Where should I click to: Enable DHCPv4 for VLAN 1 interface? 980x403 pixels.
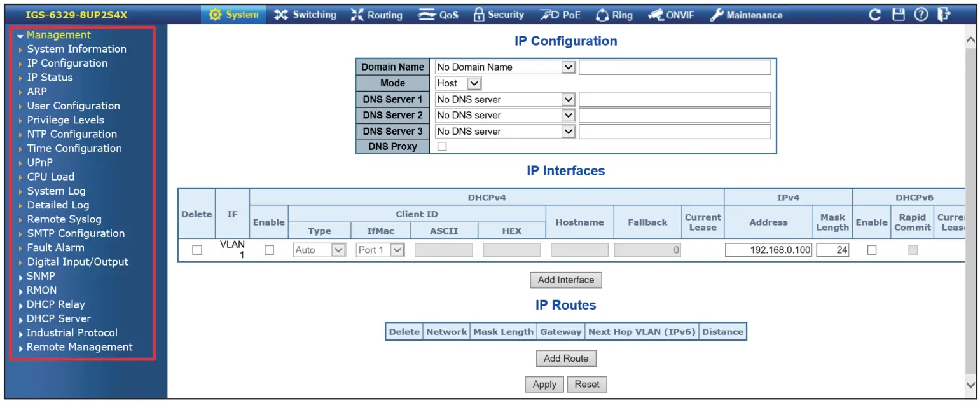[269, 250]
